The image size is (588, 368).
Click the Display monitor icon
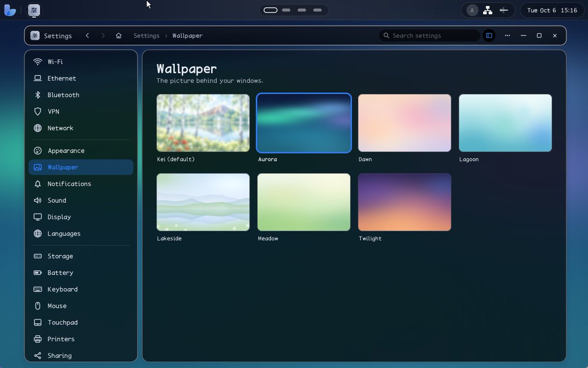pyautogui.click(x=38, y=217)
